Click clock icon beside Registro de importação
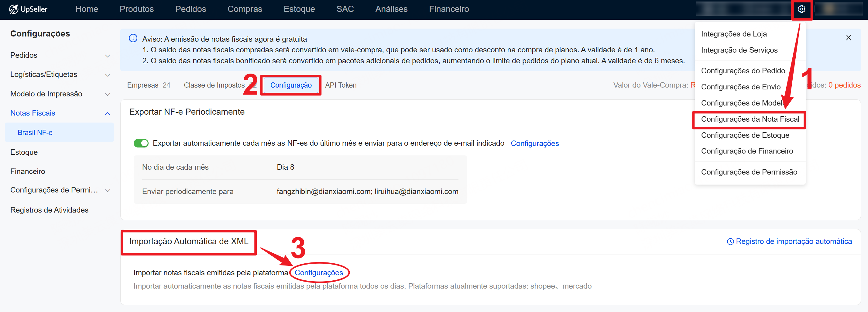 click(730, 241)
